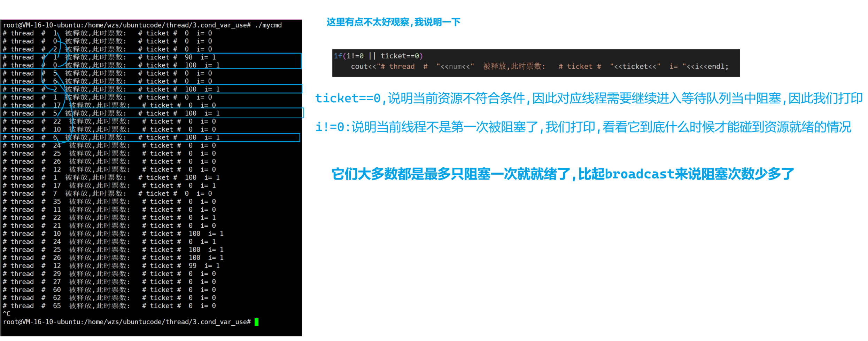
Task: Select the thread 26 row with ticket 0
Action: [109, 161]
